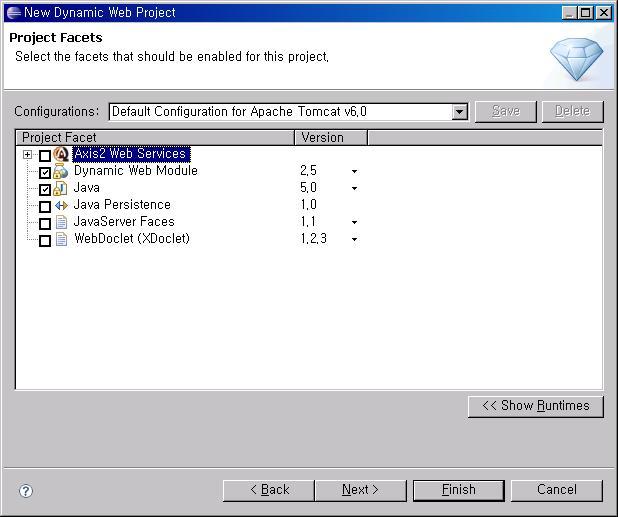Proceed with the Next button
The width and height of the screenshot is (618, 517).
click(360, 490)
